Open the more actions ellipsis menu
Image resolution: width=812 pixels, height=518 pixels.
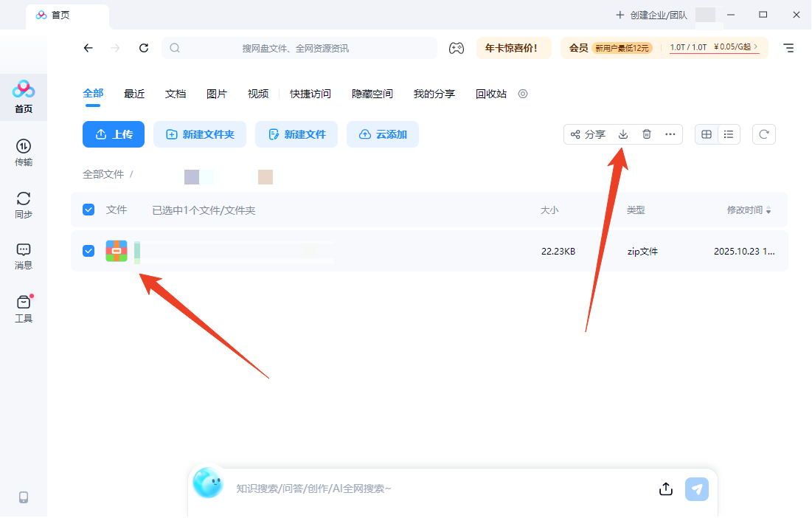670,134
